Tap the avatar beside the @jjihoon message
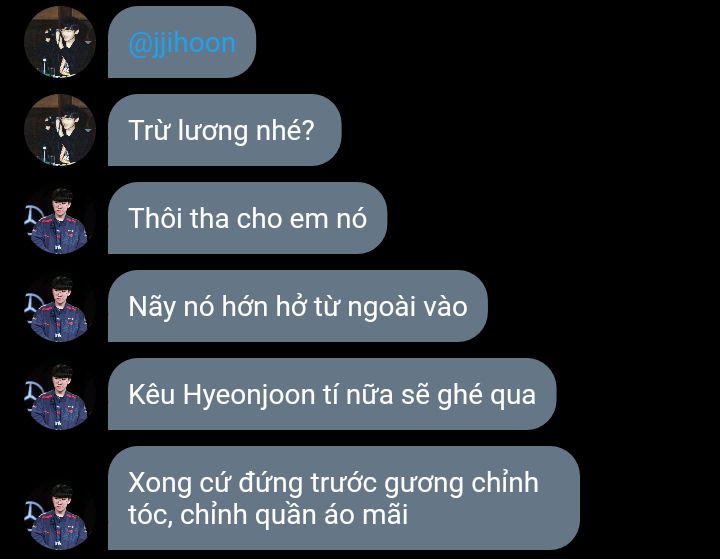 (x=60, y=42)
